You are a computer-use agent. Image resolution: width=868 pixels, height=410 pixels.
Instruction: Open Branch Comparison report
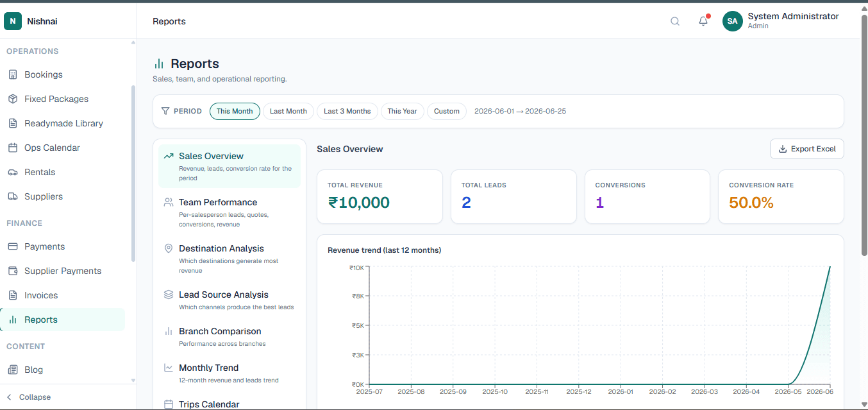click(x=230, y=337)
